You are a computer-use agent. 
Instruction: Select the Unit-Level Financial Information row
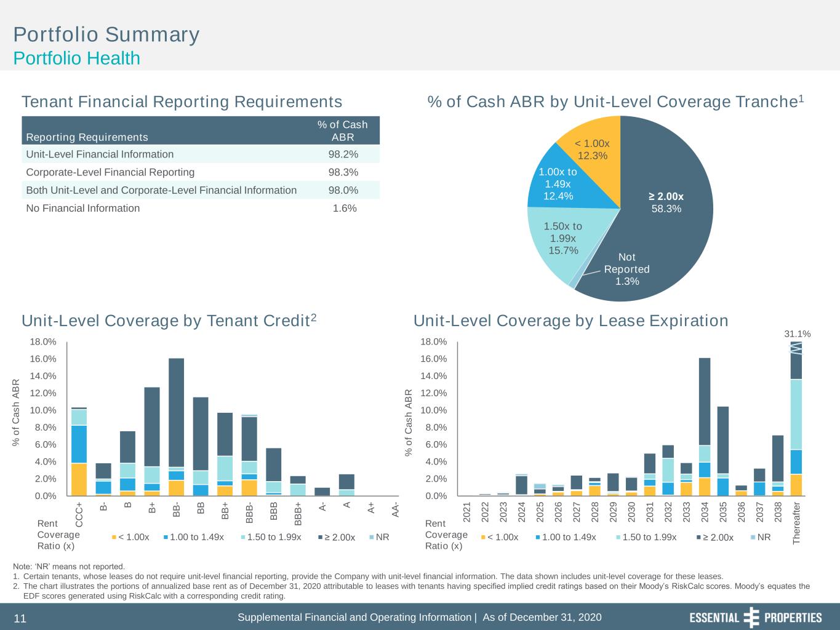click(x=201, y=154)
